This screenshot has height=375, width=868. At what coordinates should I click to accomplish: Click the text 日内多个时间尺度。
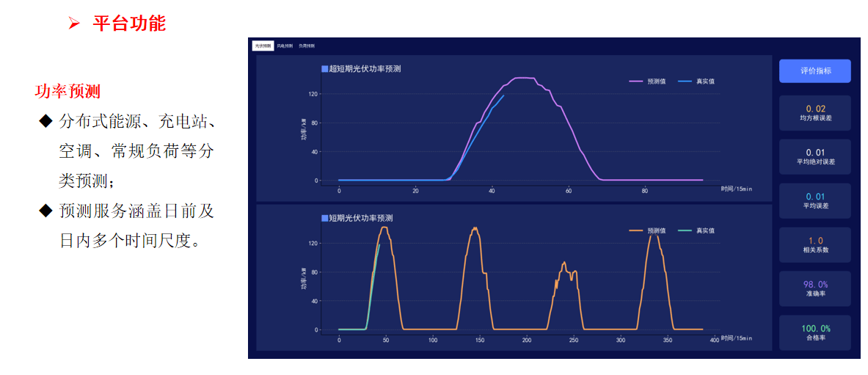tap(130, 241)
